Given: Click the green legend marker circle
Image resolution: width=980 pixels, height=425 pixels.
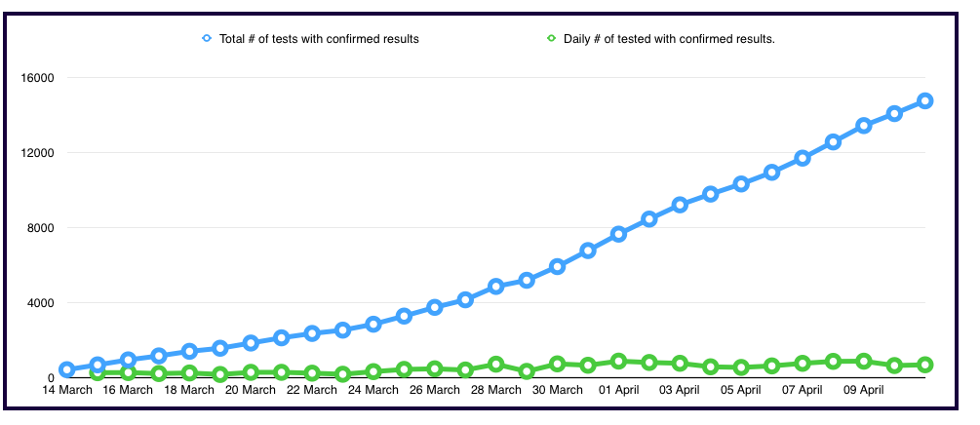Looking at the screenshot, I should pyautogui.click(x=551, y=39).
